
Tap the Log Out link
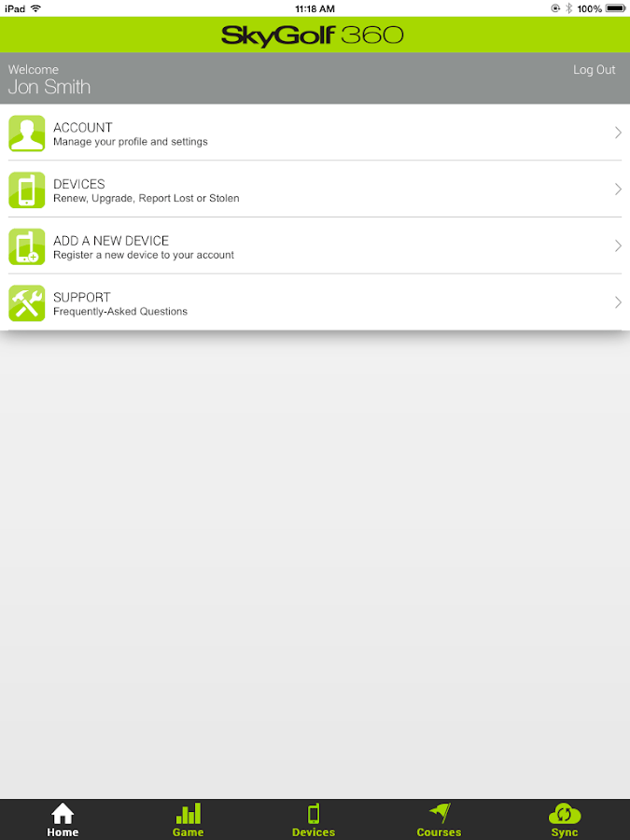[595, 70]
